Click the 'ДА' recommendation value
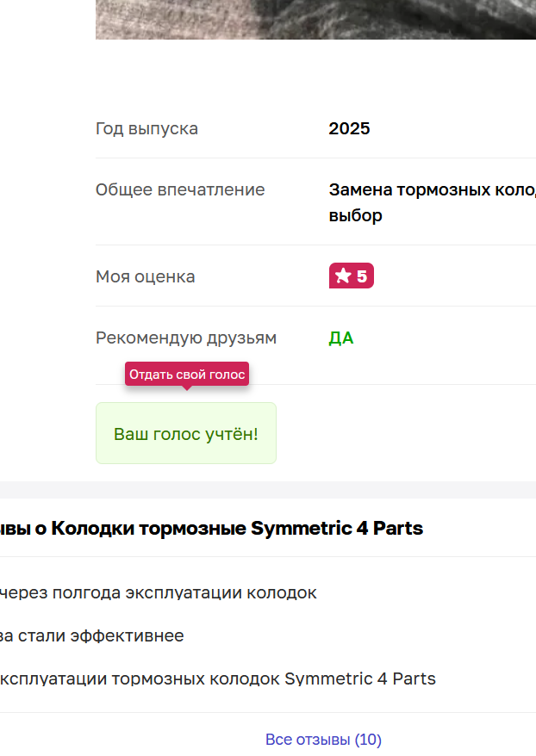 pyautogui.click(x=341, y=338)
